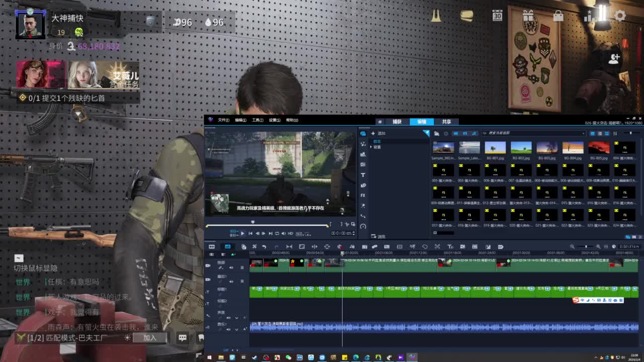Expand the 声音 voice track options chevron
The width and height of the screenshot is (644, 362).
(236, 318)
